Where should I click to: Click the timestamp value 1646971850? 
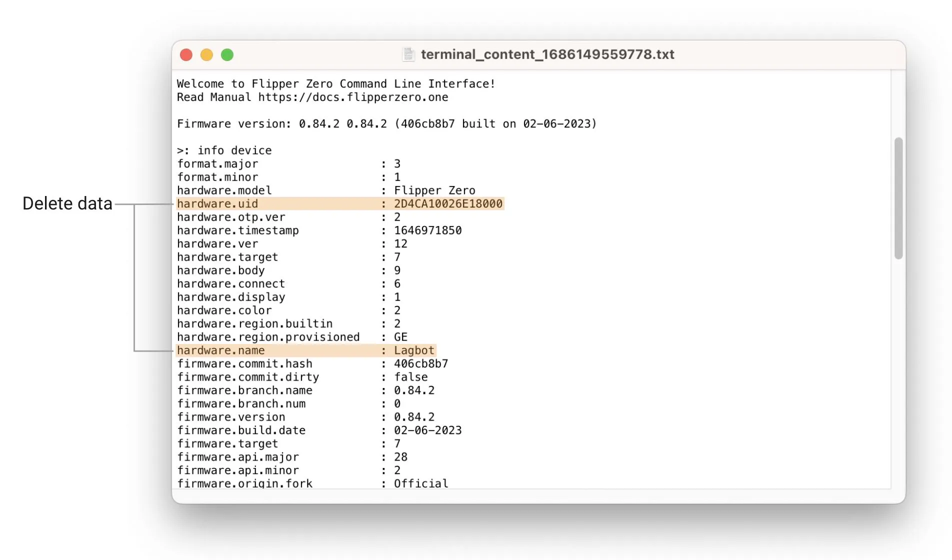point(428,230)
